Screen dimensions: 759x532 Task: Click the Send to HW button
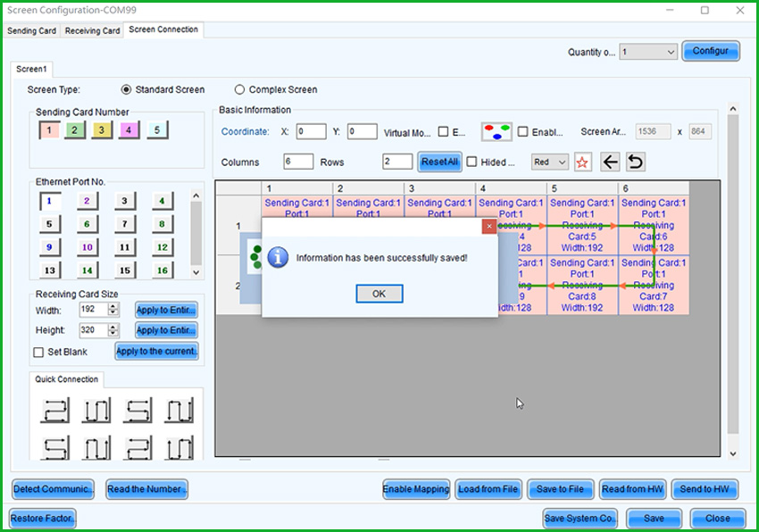coord(705,489)
